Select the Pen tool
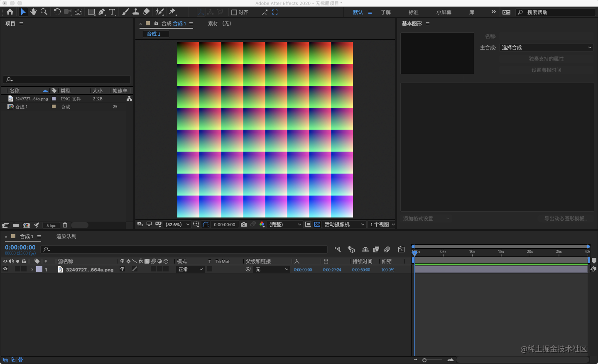The width and height of the screenshot is (598, 364). pos(102,12)
